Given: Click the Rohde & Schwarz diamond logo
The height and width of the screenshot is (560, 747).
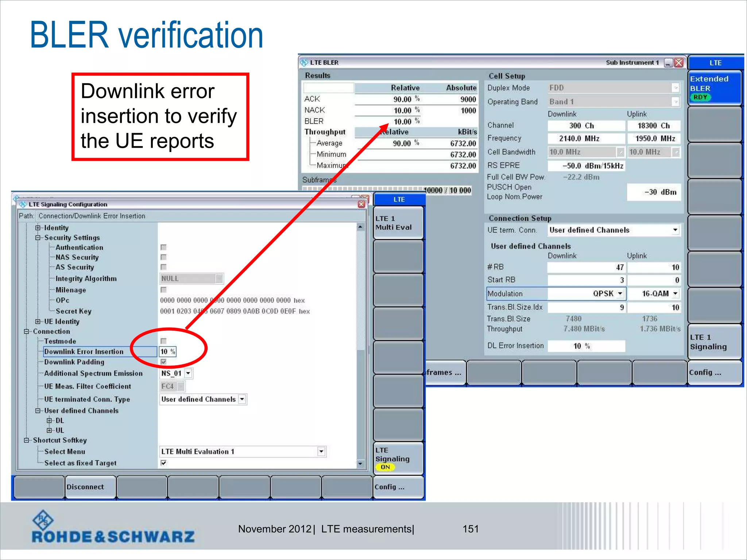Looking at the screenshot, I should tap(43, 520).
